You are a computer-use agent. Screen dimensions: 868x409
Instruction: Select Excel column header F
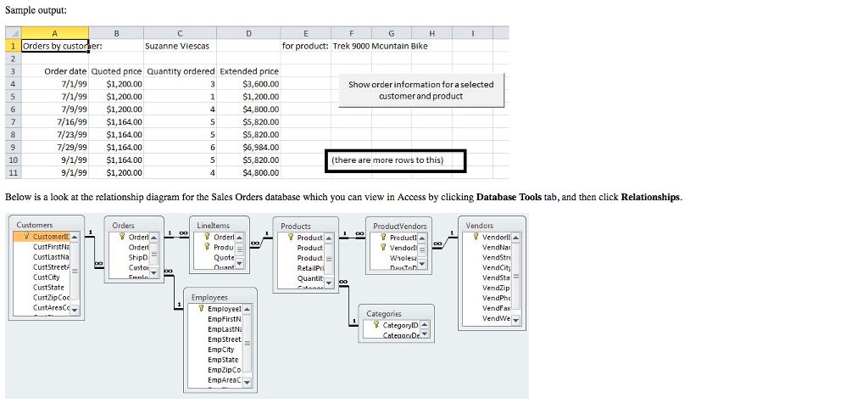352,33
